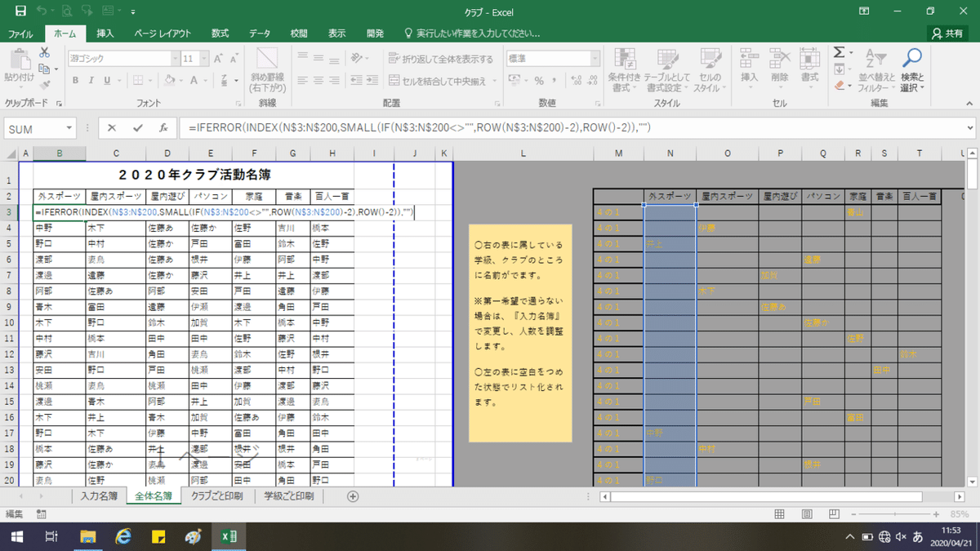Viewport: 980px width, 551px height.
Task: Click the Increase Decimal icon
Action: 575,80
